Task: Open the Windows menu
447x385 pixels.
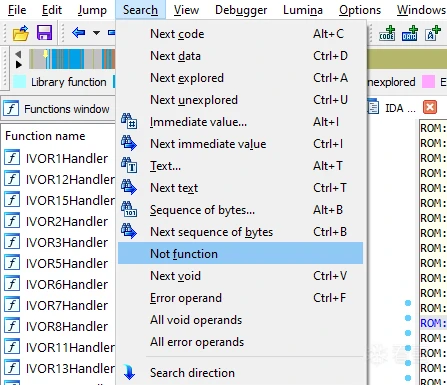Action: coord(421,10)
